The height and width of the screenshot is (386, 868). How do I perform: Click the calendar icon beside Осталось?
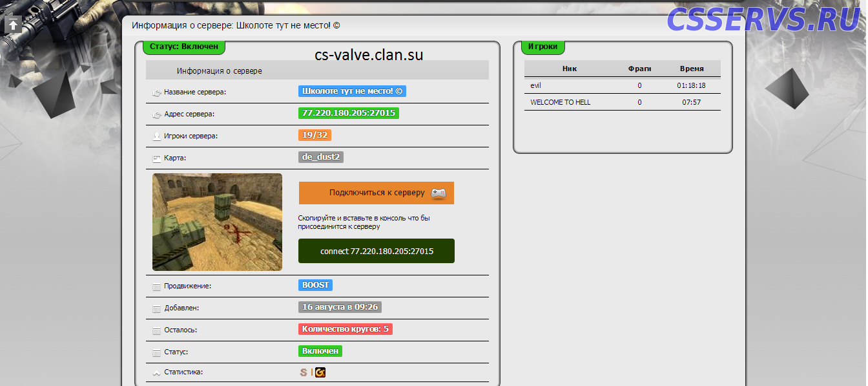[156, 331]
